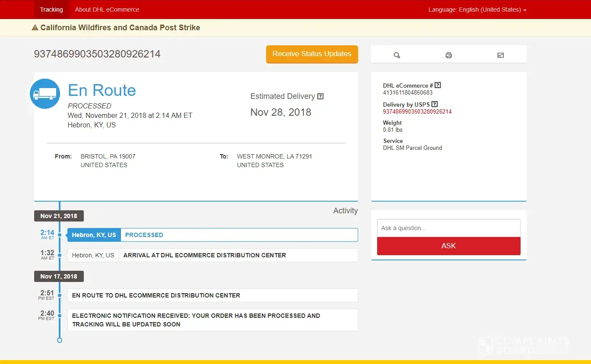This screenshot has width=591, height=364.
Task: Click the Hebron KY PROCESSED activity row
Action: pyautogui.click(x=212, y=235)
